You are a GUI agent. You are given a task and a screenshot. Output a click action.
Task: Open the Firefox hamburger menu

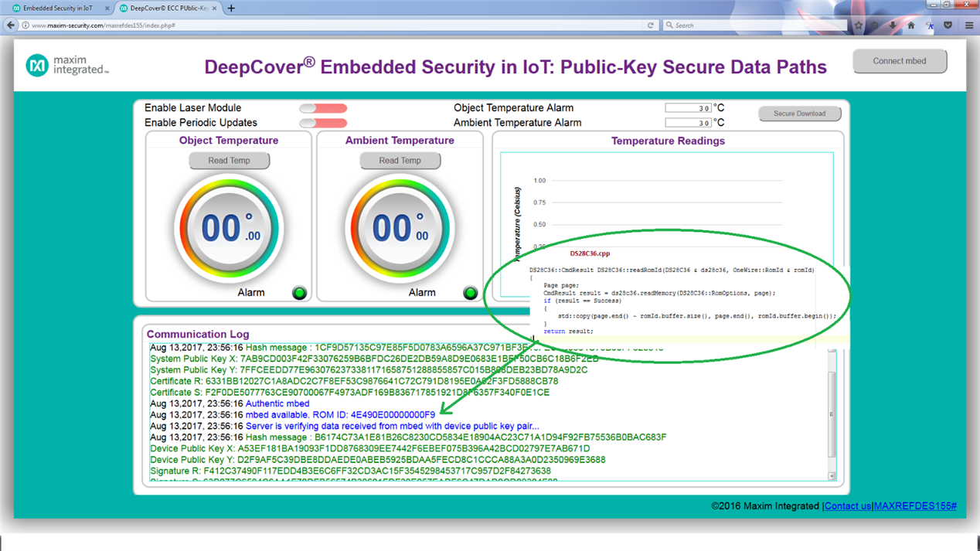(969, 26)
